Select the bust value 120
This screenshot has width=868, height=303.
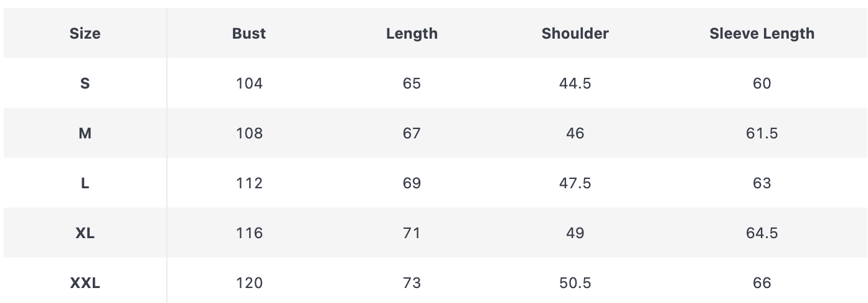click(x=249, y=283)
